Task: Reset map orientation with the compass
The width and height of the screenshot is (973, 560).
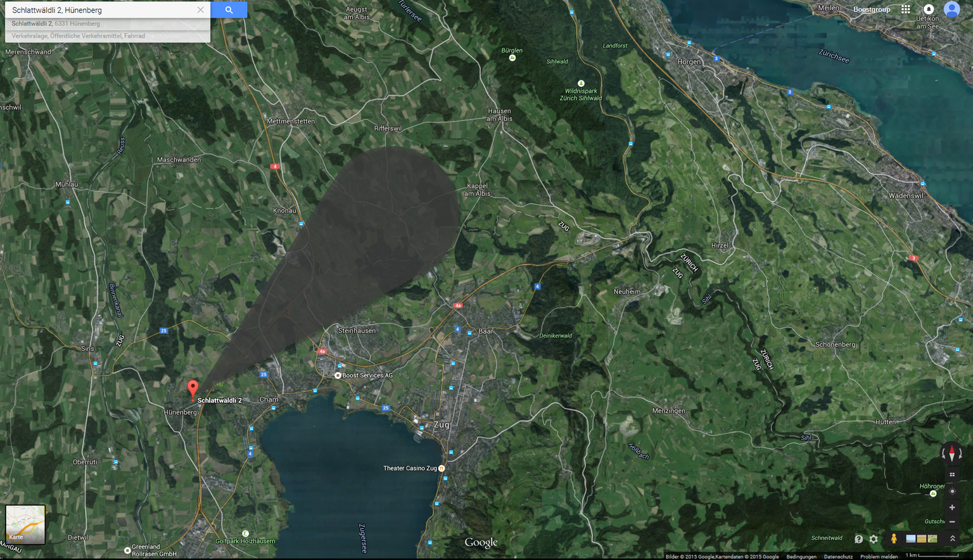Action: click(951, 454)
